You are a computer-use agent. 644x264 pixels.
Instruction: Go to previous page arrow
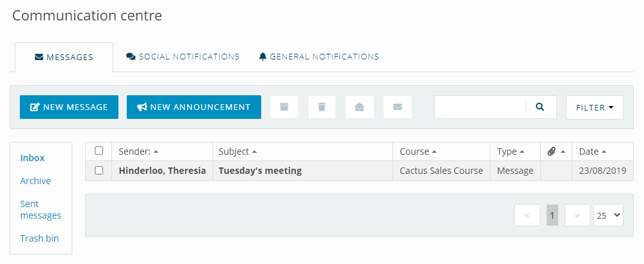(x=527, y=215)
